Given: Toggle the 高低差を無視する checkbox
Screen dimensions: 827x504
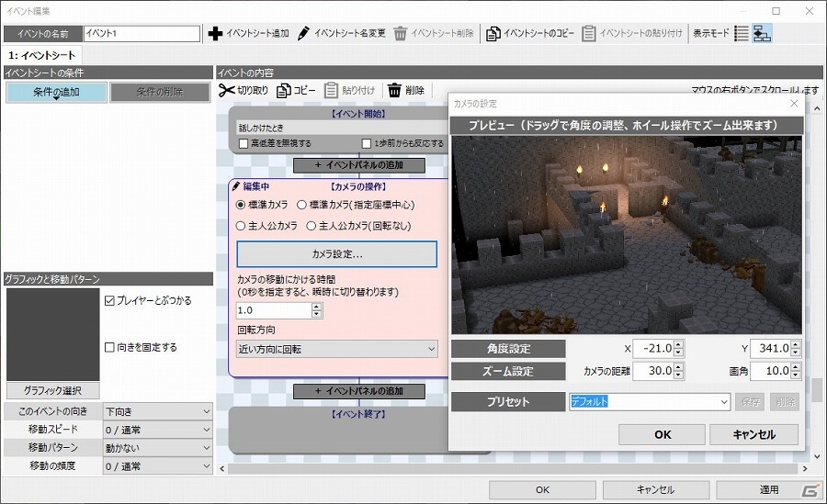Looking at the screenshot, I should tap(244, 143).
